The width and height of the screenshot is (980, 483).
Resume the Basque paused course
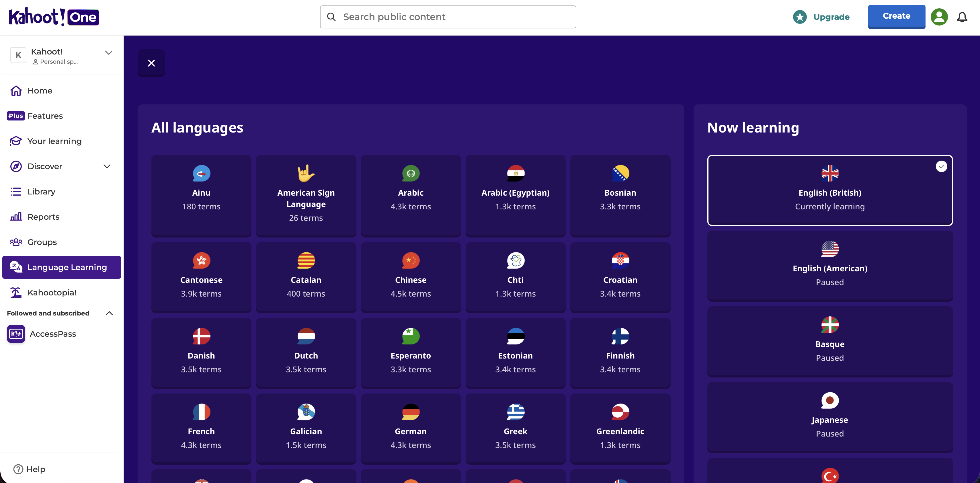click(830, 341)
